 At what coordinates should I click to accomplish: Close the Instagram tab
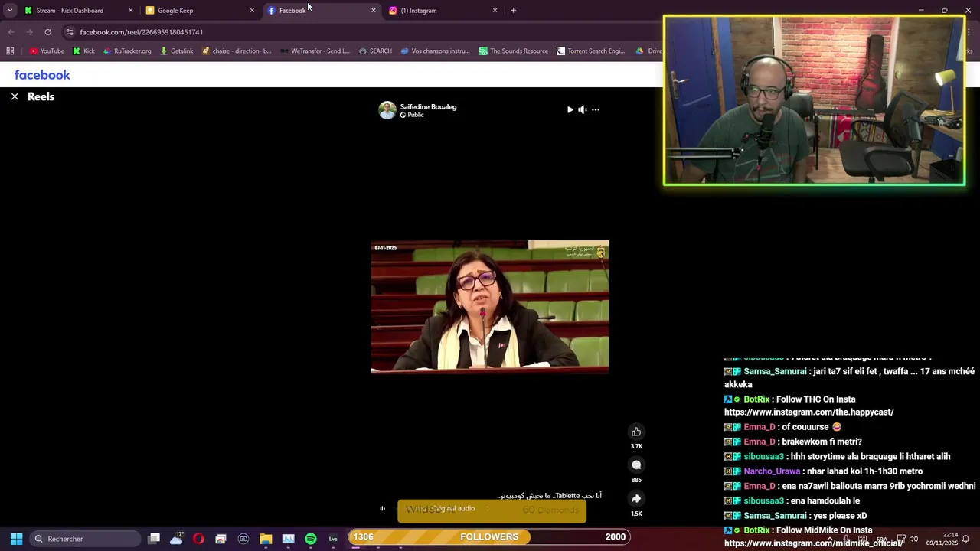[495, 11]
